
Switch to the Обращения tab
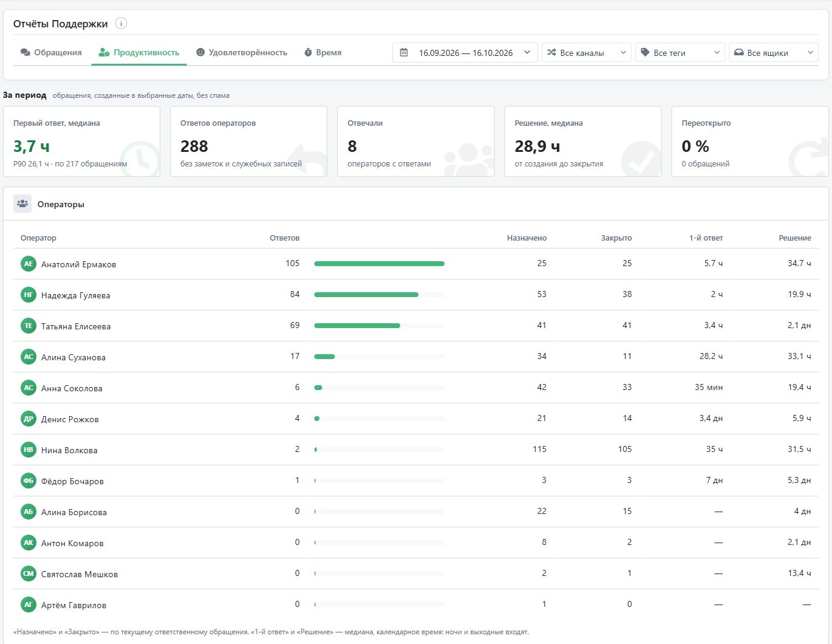51,53
